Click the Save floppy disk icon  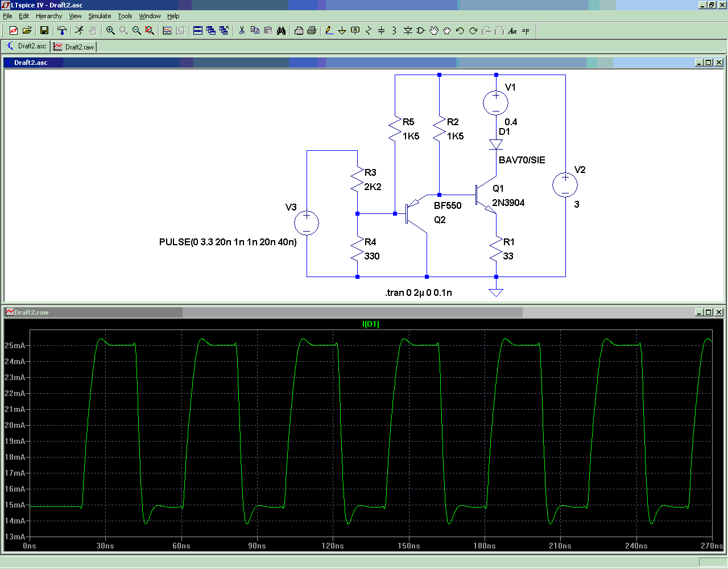(x=44, y=31)
